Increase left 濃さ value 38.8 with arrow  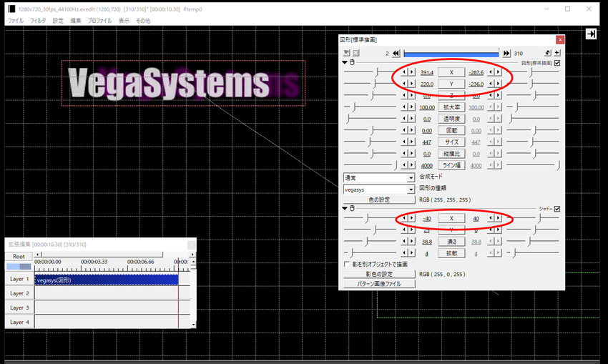click(x=412, y=241)
